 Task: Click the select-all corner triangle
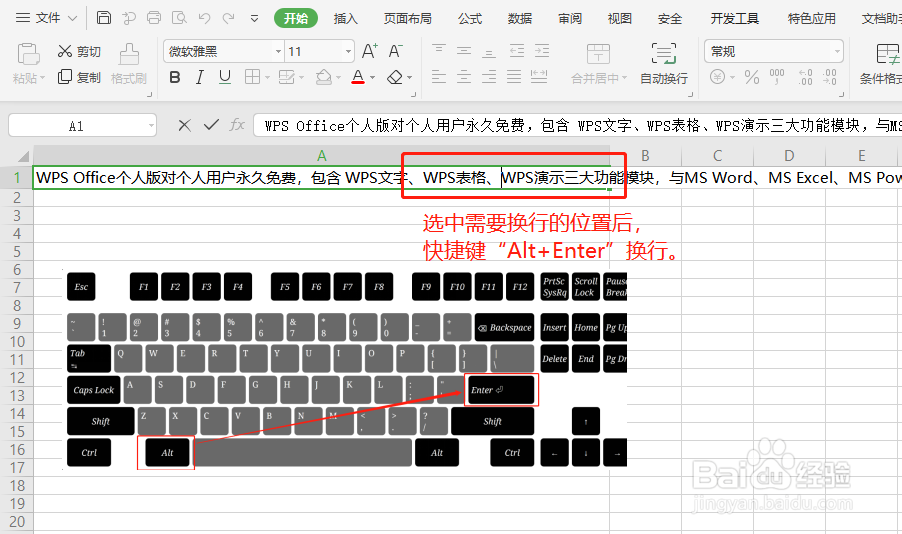(x=23, y=156)
